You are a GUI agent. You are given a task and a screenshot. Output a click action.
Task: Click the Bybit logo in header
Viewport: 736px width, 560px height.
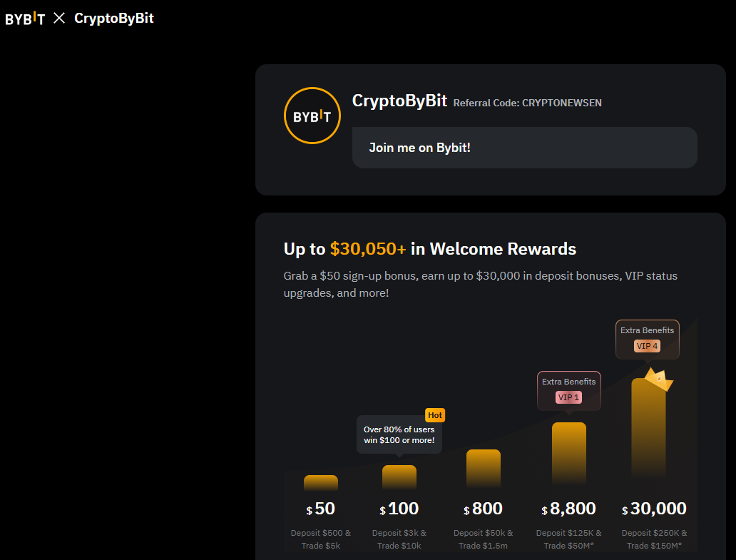click(x=25, y=19)
